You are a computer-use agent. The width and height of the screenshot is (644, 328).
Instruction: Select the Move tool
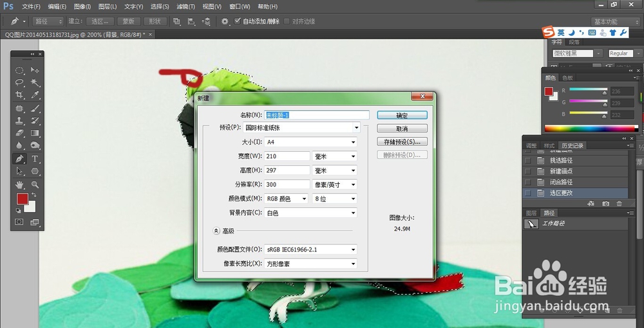[x=35, y=71]
